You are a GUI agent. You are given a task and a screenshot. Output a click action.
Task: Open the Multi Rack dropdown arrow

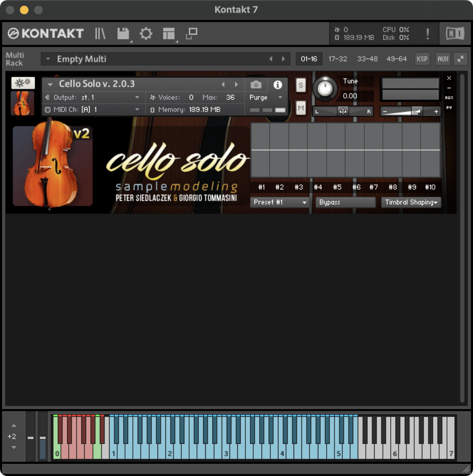coord(48,59)
